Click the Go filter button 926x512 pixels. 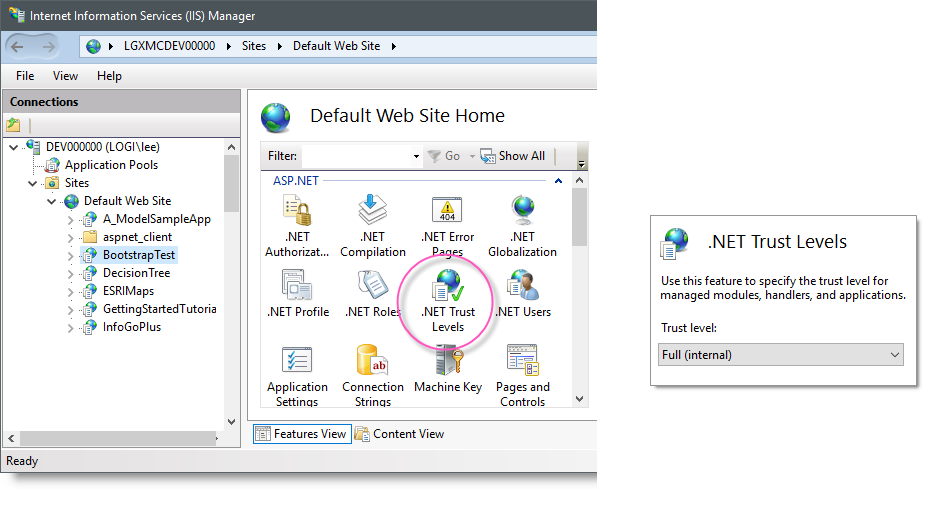pyautogui.click(x=444, y=156)
